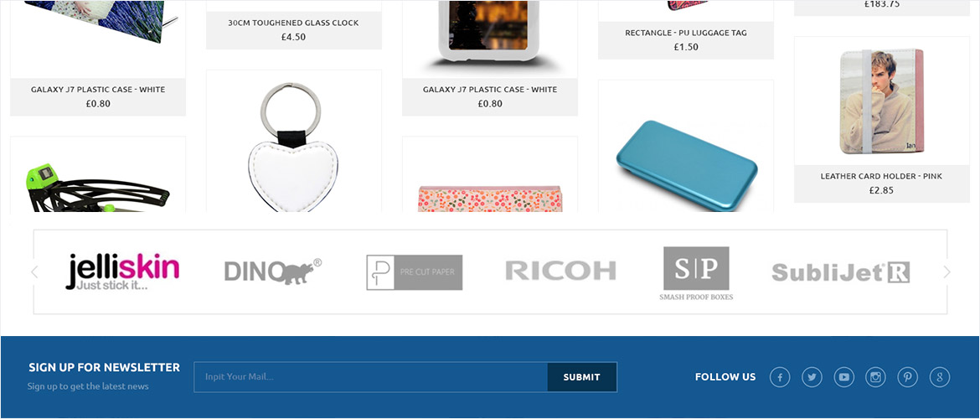Click the jelliskin brand logo
The height and width of the screenshot is (419, 980).
pos(122,272)
